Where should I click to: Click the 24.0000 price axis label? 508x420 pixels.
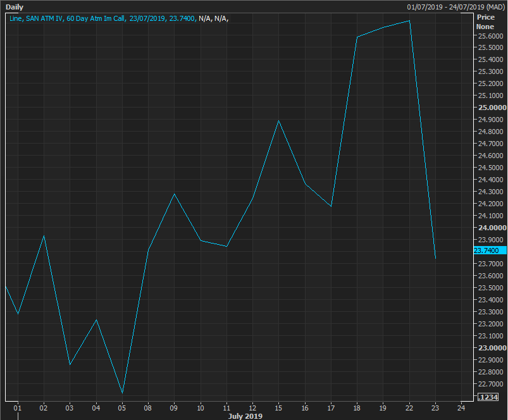(x=492, y=228)
